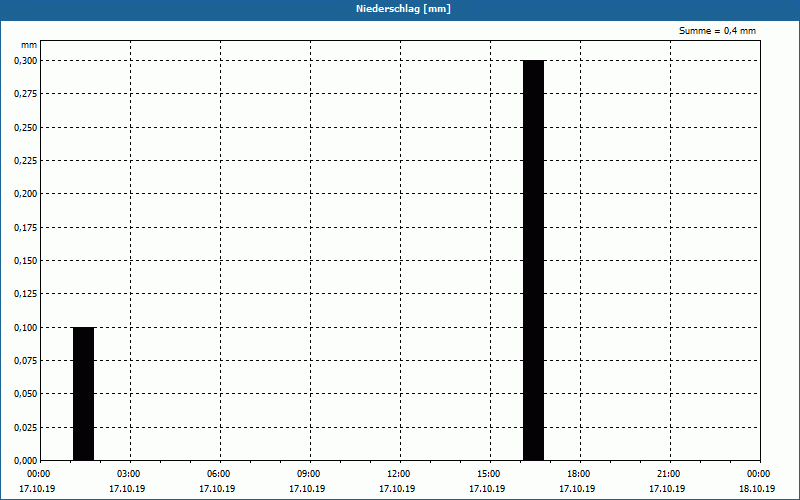Screen dimensions: 800x500
Task: Click the 09:00 time label
Action: pos(308,474)
